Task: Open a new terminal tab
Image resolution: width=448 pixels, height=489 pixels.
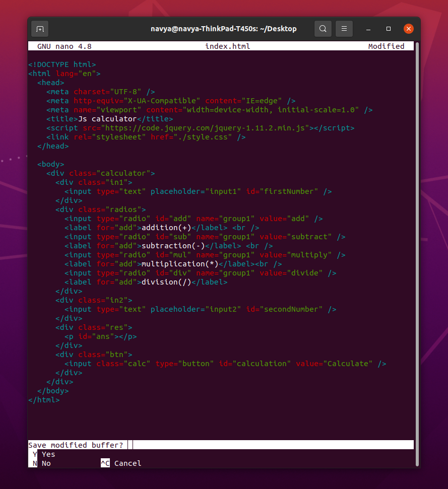Action: tap(40, 29)
